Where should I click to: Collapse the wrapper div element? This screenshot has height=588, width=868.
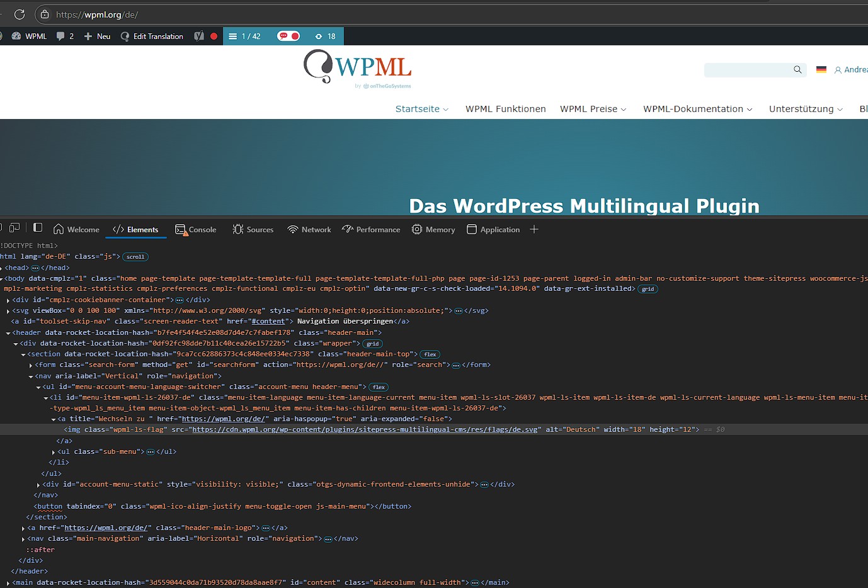(x=16, y=344)
